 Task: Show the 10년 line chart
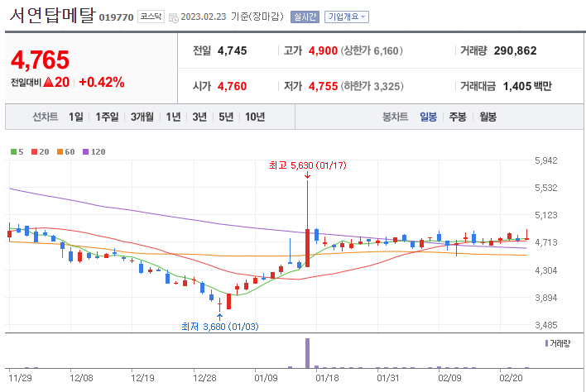255,117
